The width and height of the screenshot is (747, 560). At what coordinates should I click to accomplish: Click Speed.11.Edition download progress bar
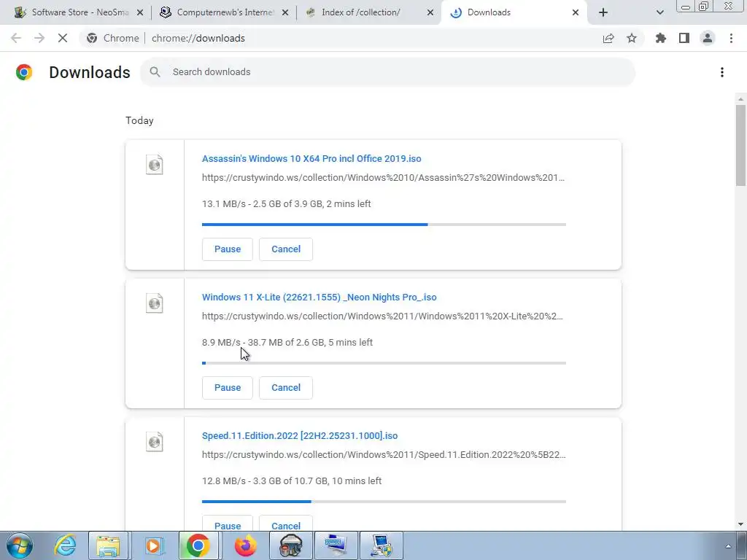coord(384,502)
